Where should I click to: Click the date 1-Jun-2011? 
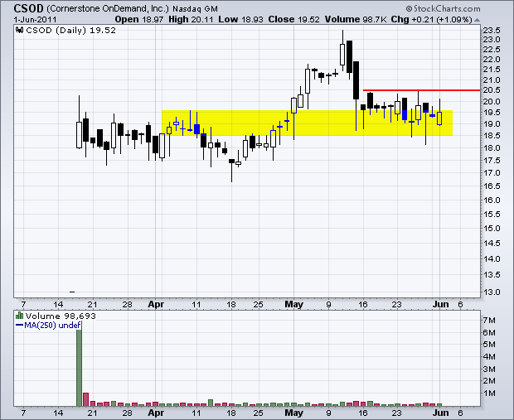pyautogui.click(x=35, y=20)
